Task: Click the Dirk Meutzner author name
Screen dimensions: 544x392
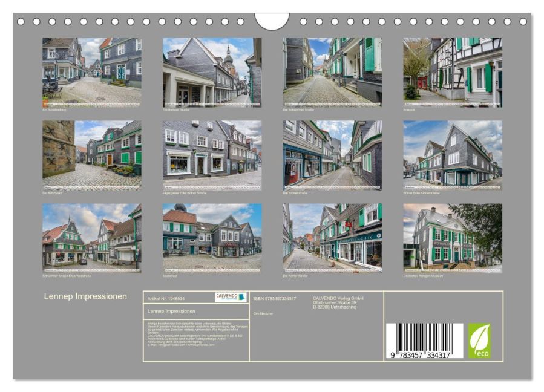Action: [263, 313]
